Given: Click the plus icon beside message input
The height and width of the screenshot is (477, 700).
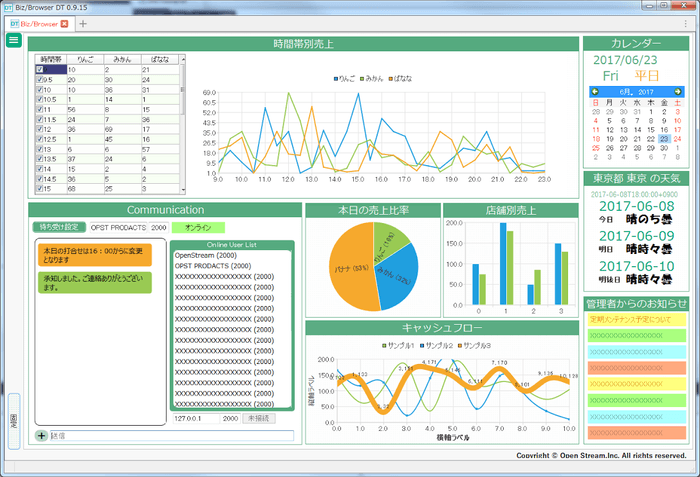Looking at the screenshot, I should 41,436.
